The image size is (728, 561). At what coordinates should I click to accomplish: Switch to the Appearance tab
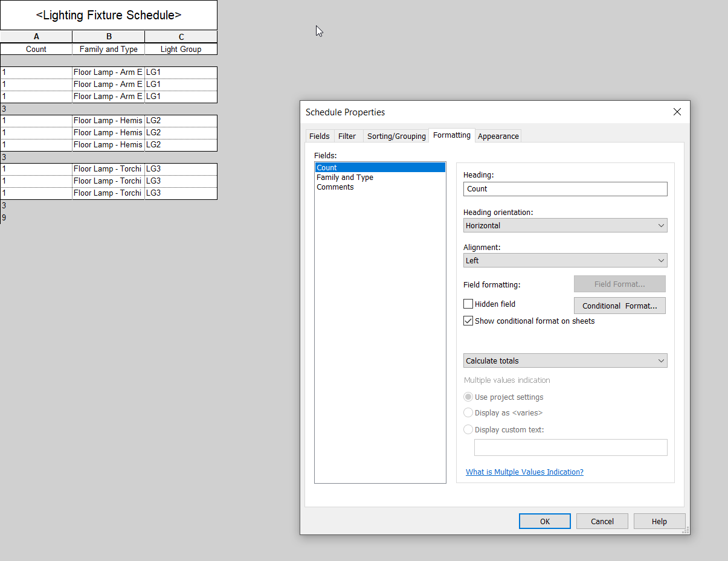point(498,136)
